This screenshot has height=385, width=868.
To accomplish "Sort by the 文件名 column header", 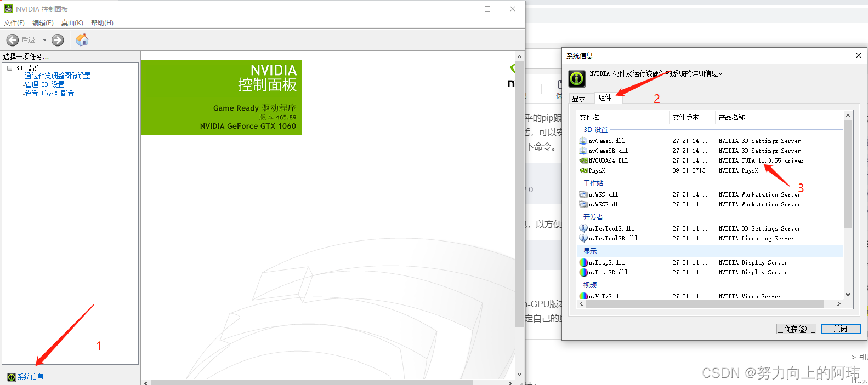I will pyautogui.click(x=623, y=117).
